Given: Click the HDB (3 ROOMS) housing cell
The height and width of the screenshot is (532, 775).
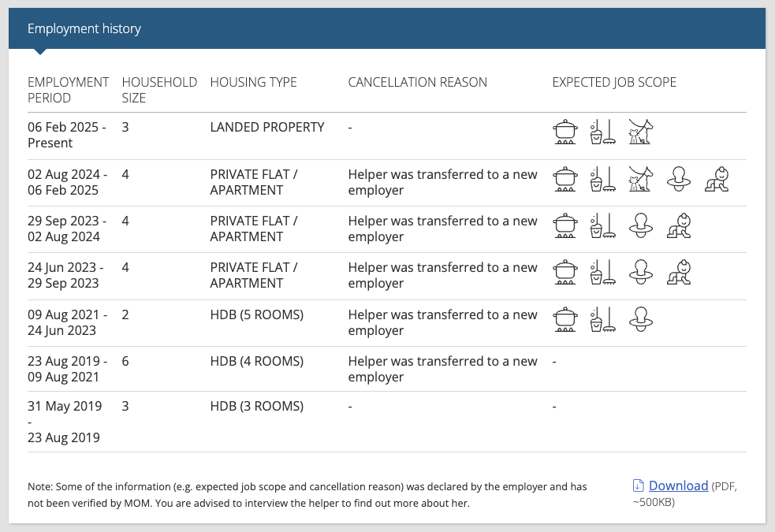Looking at the screenshot, I should pos(256,406).
